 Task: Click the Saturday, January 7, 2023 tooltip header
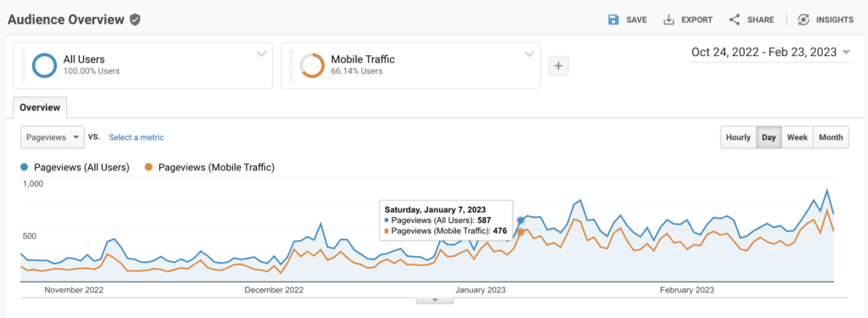(x=435, y=209)
